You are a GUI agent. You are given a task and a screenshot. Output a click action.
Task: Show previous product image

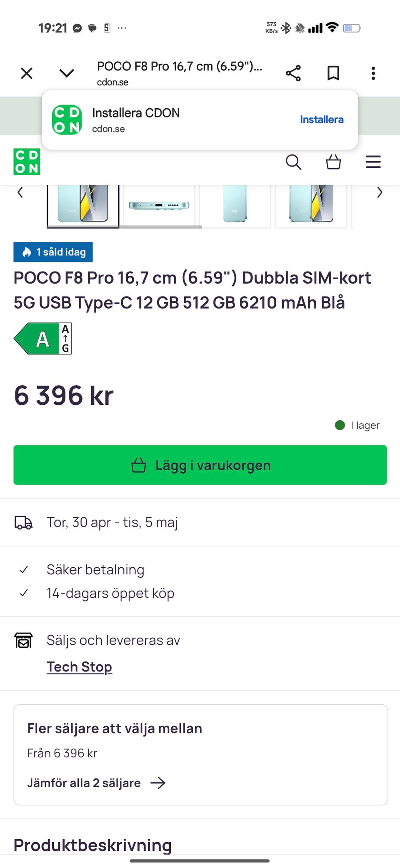pyautogui.click(x=20, y=192)
